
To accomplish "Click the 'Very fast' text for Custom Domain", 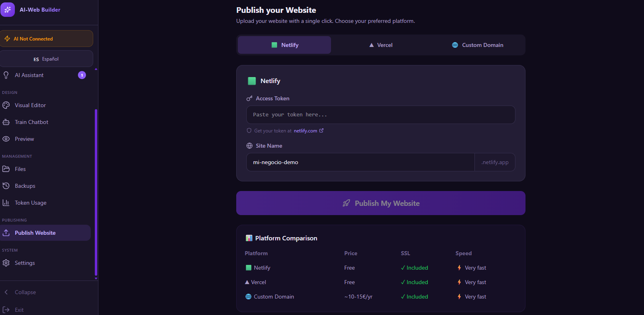I will (x=475, y=297).
